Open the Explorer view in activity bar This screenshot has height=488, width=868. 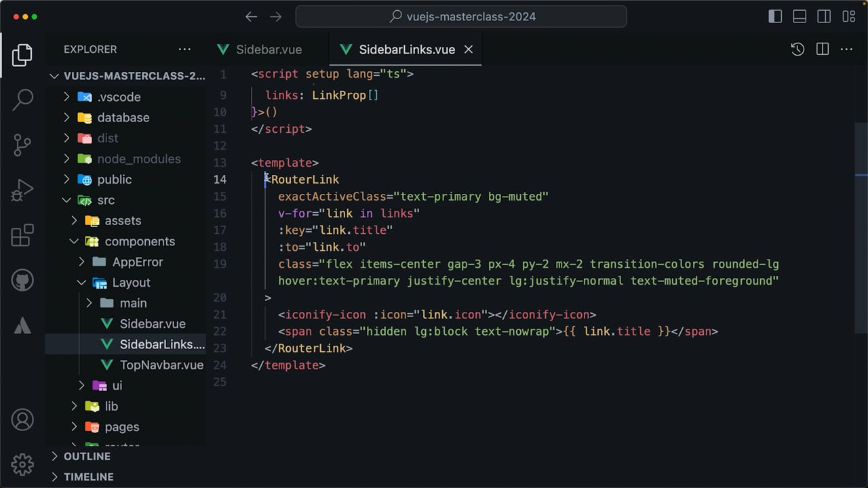pos(22,55)
